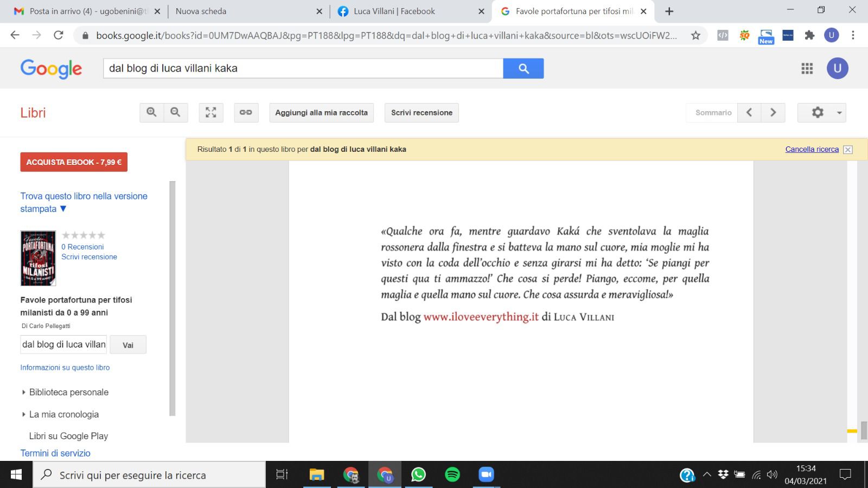Open Spotify from taskbar
This screenshot has width=868, height=488.
[x=452, y=474]
